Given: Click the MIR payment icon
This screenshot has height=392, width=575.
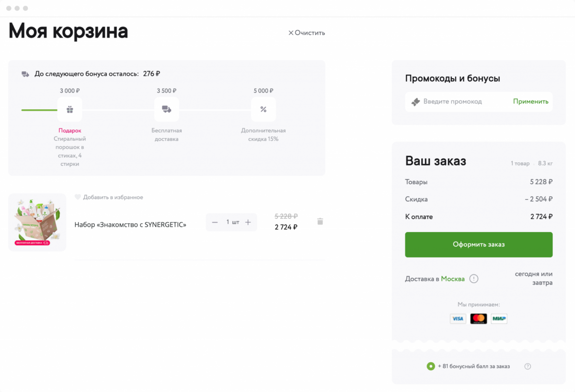Looking at the screenshot, I should [499, 319].
